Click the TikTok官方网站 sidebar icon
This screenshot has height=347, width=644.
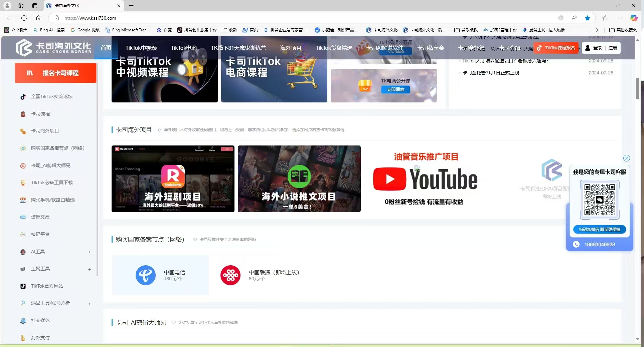(x=23, y=286)
